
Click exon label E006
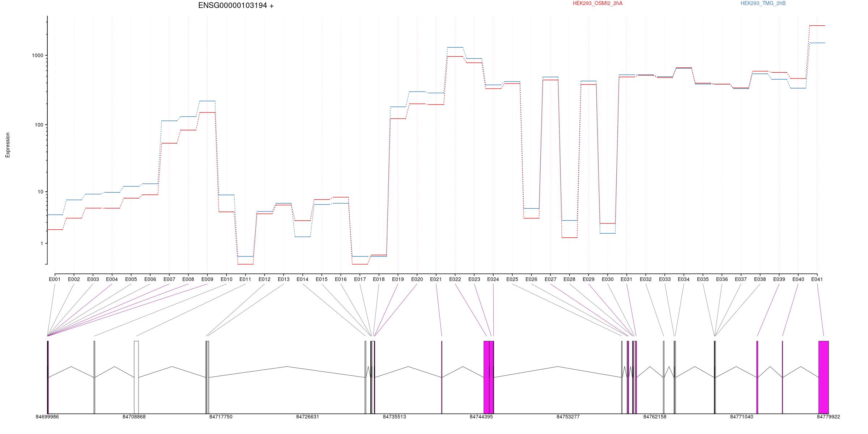pos(150,279)
